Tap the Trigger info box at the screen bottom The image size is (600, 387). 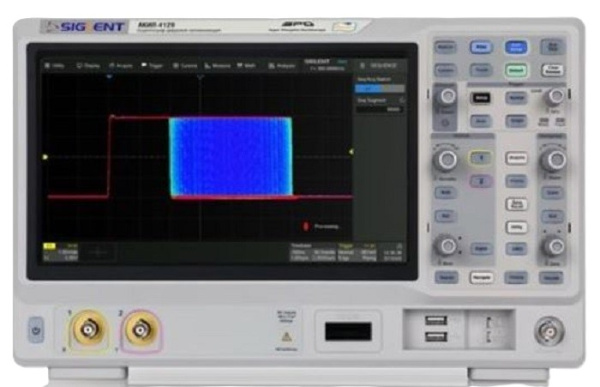357,252
